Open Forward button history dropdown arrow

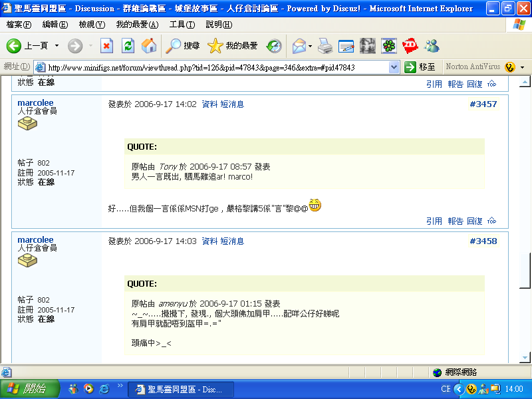(90, 46)
